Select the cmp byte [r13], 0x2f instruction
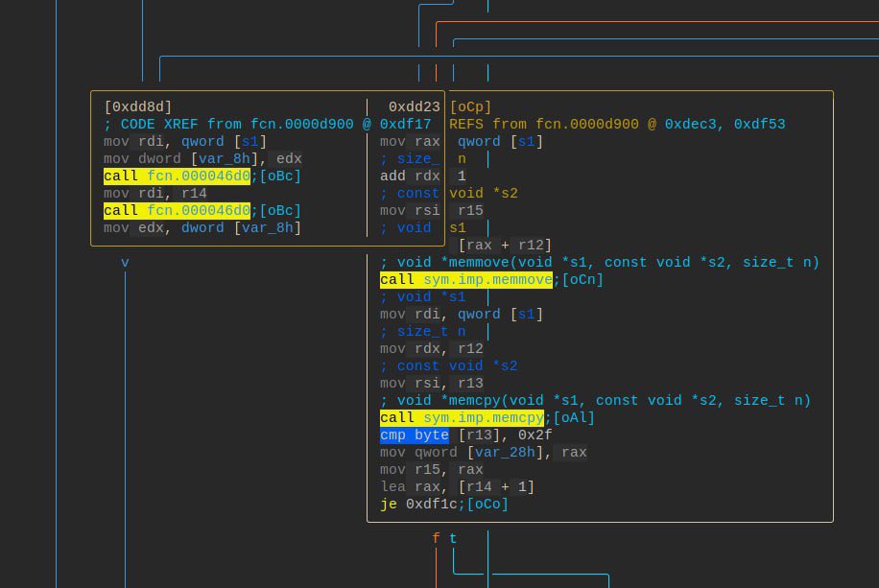This screenshot has width=879, height=588. 414,435
